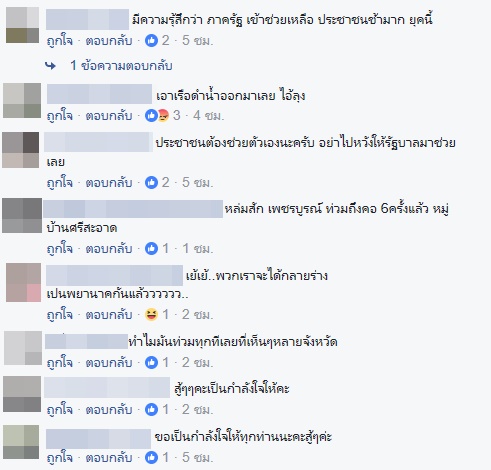This screenshot has height=470, width=491.
Task: Expand 1 ข้อความตอบกลับ replies
Action: [121, 66]
